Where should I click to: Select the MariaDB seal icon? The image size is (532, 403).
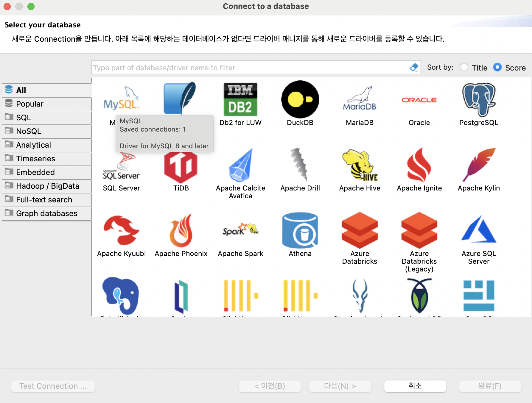(x=360, y=99)
